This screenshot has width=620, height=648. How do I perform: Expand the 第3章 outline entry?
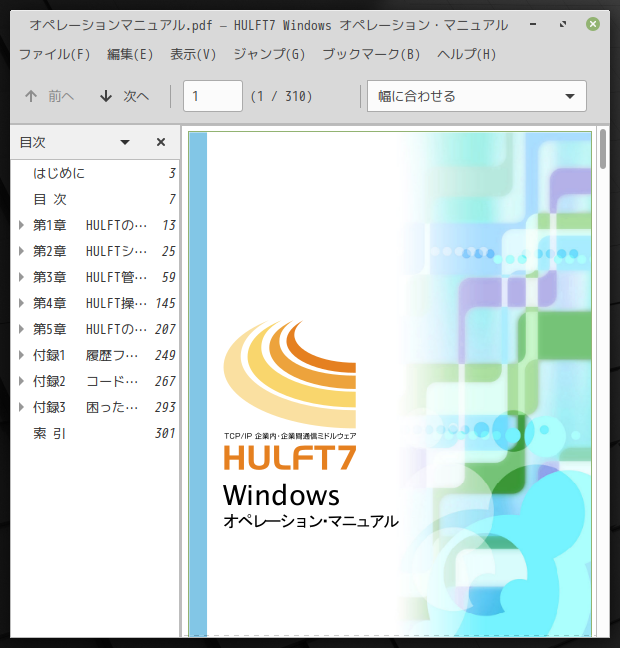(x=21, y=277)
